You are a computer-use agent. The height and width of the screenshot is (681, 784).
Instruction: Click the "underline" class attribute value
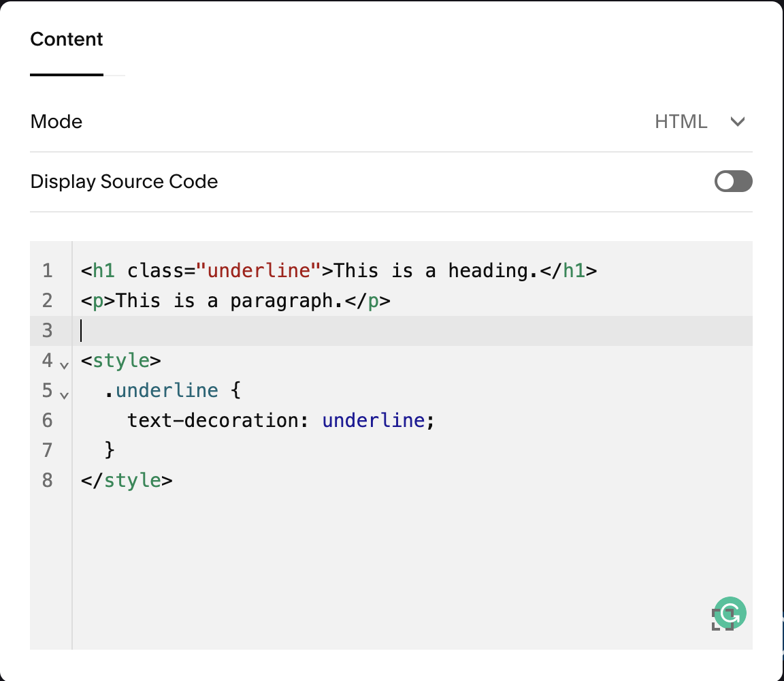[x=258, y=271]
